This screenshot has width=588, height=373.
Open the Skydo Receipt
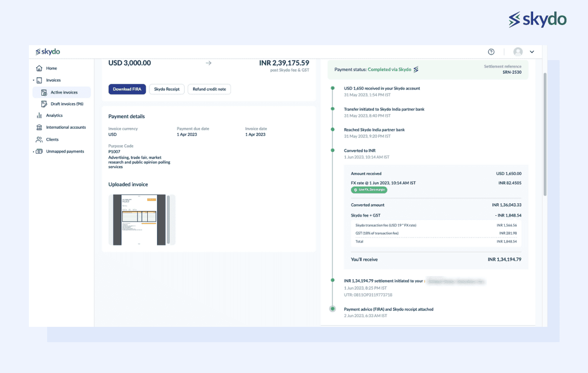coord(166,89)
